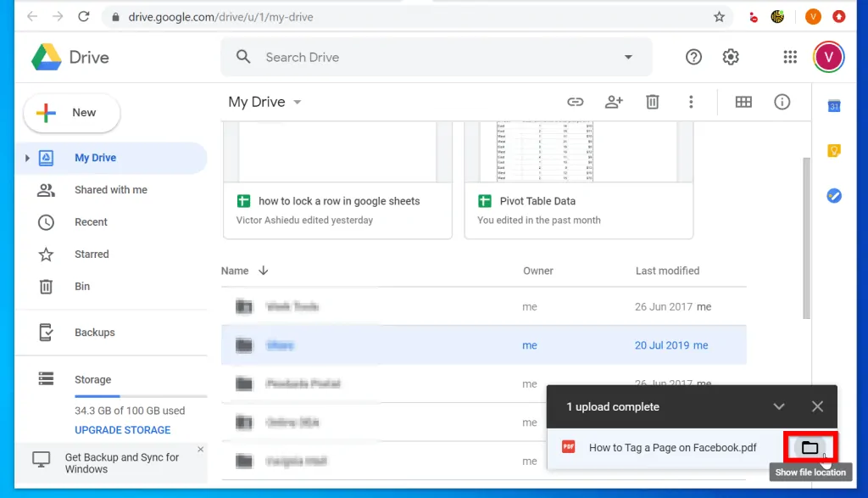868x498 pixels.
Task: Open Backups in the sidebar
Action: point(95,333)
